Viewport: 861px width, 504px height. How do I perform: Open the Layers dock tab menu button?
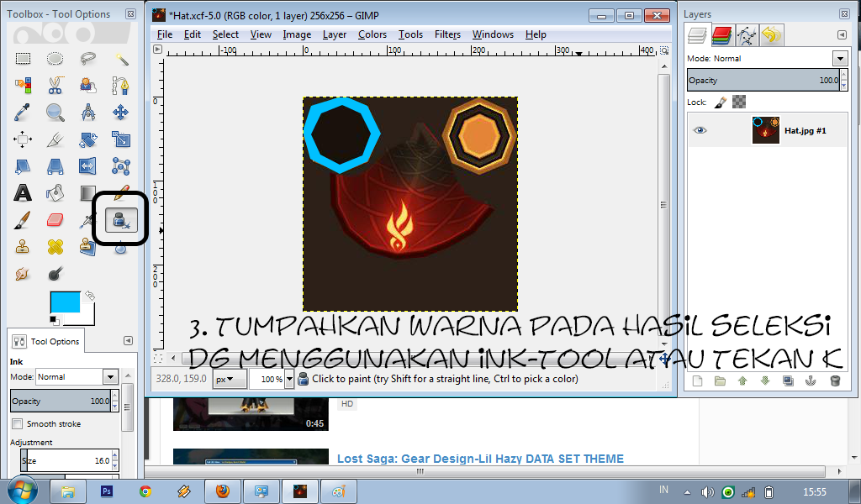pos(842,35)
